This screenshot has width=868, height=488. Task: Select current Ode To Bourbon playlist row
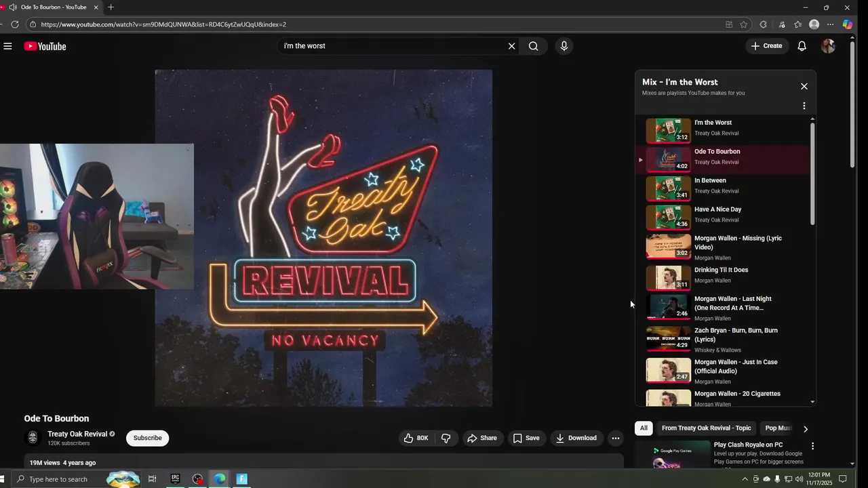tap(723, 160)
